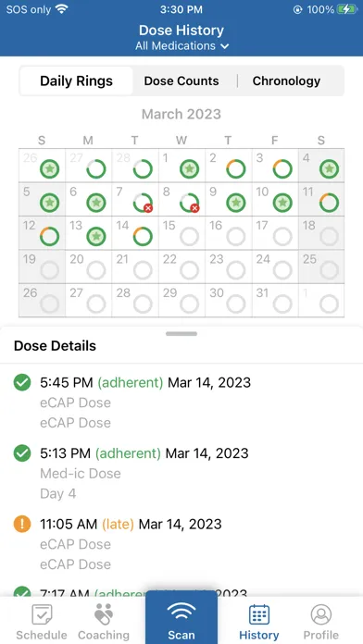The image size is (363, 644).
Task: Switch to Chronology view
Action: click(286, 80)
